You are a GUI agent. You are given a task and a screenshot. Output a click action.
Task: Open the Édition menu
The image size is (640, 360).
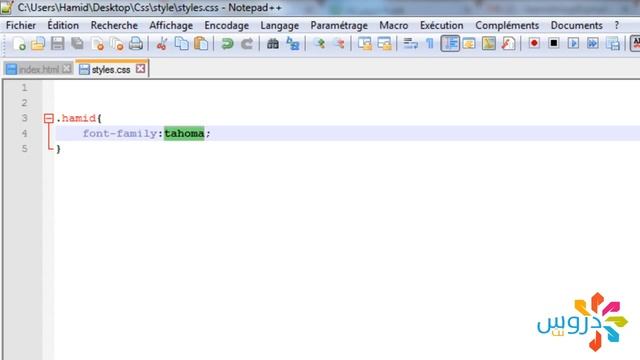point(63,25)
